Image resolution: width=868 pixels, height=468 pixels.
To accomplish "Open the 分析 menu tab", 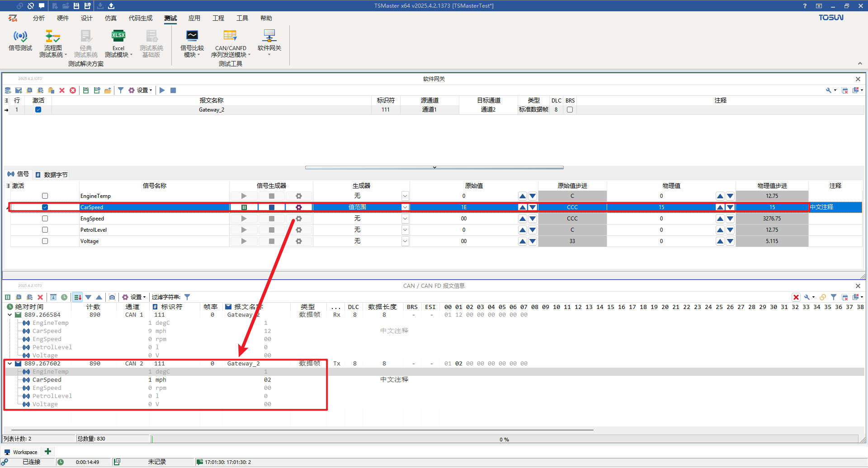I will pyautogui.click(x=39, y=18).
